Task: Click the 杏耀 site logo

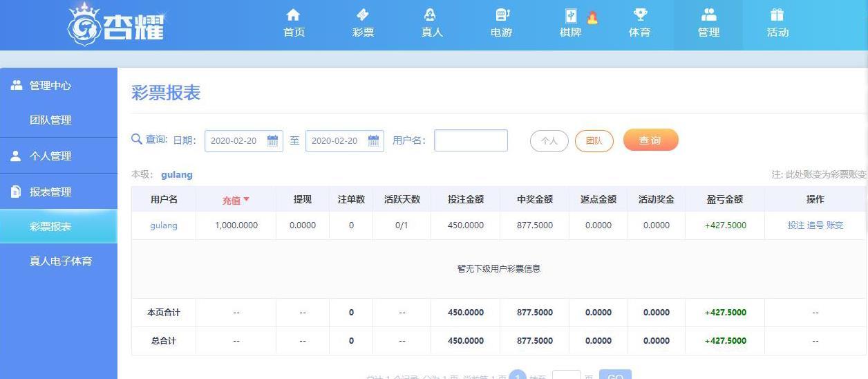Action: point(116,24)
